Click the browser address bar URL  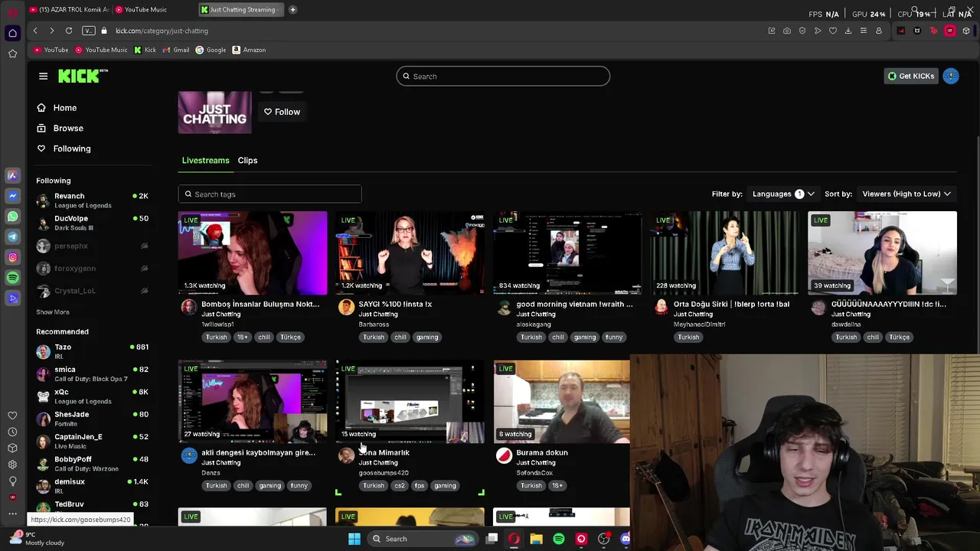pyautogui.click(x=162, y=31)
